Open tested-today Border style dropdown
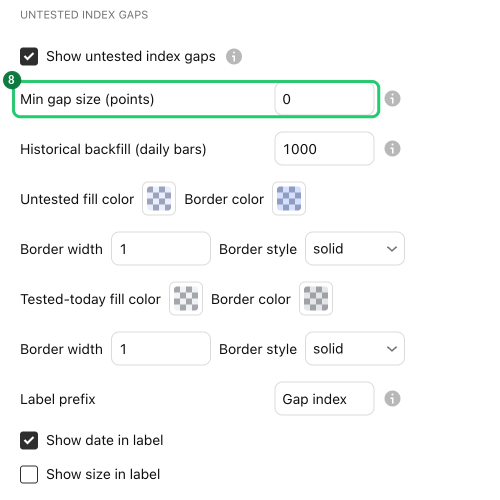The height and width of the screenshot is (500, 500). tap(355, 349)
